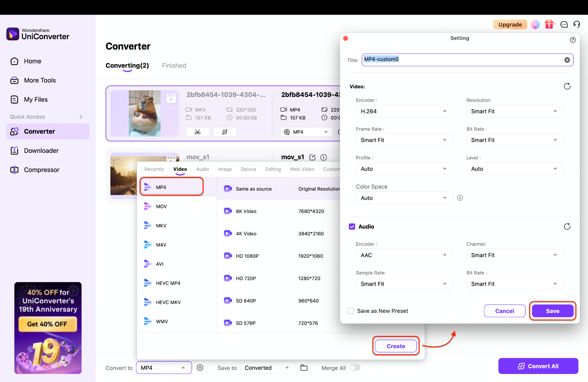Click the Upgrade button

(x=510, y=25)
